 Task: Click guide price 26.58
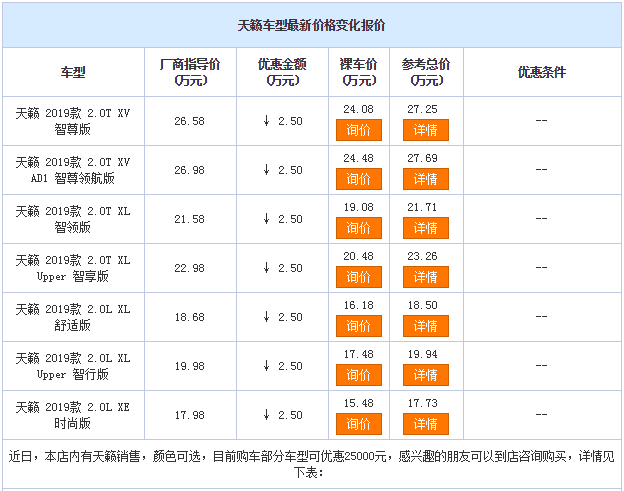coord(189,121)
